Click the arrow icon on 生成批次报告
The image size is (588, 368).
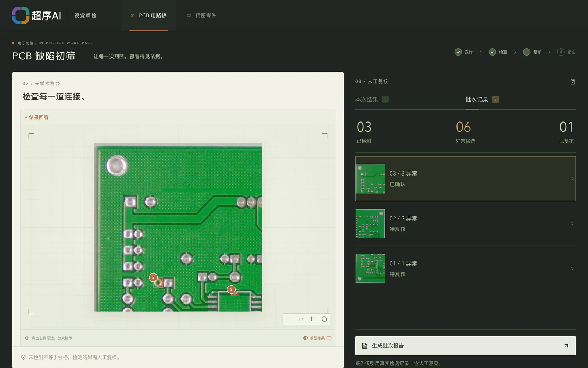[x=566, y=346]
